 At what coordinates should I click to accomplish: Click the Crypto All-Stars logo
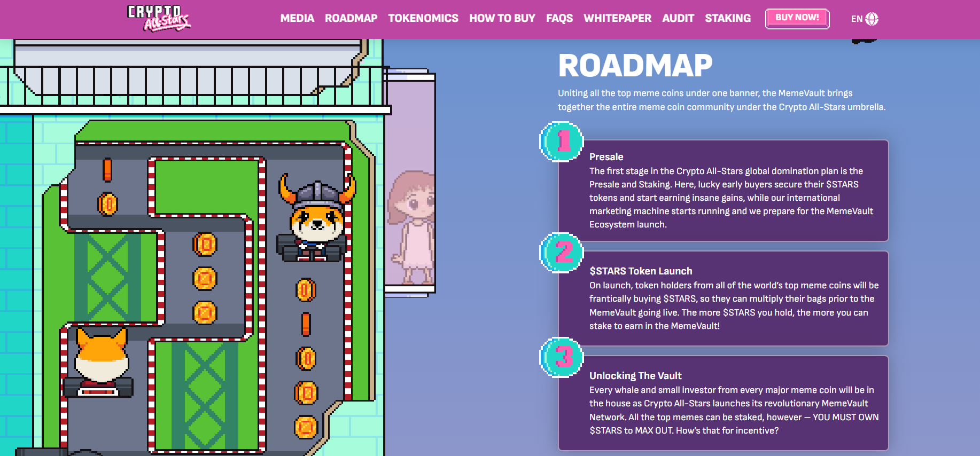pyautogui.click(x=159, y=19)
